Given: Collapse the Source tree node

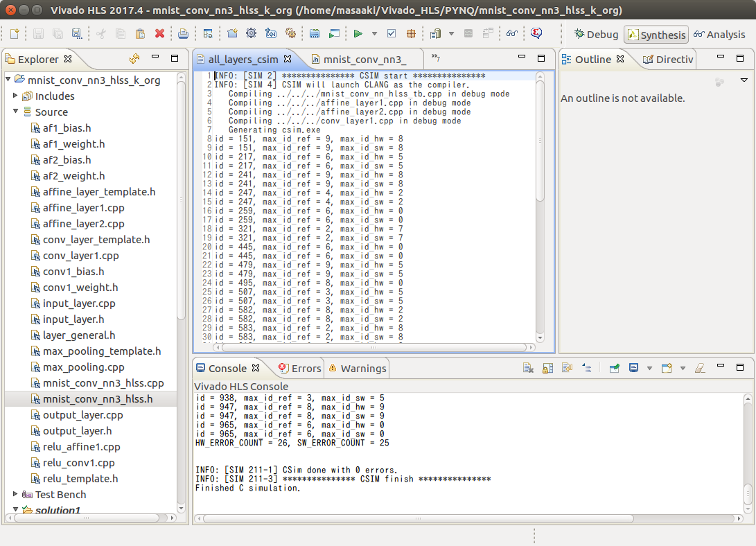Looking at the screenshot, I should coord(15,111).
